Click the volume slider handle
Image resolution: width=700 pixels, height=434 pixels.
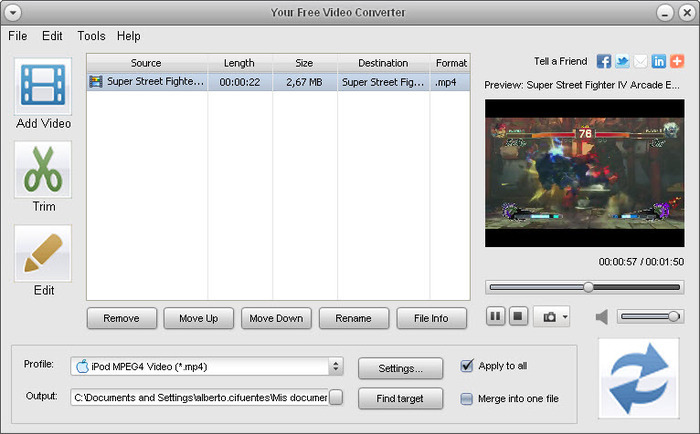[x=674, y=317]
